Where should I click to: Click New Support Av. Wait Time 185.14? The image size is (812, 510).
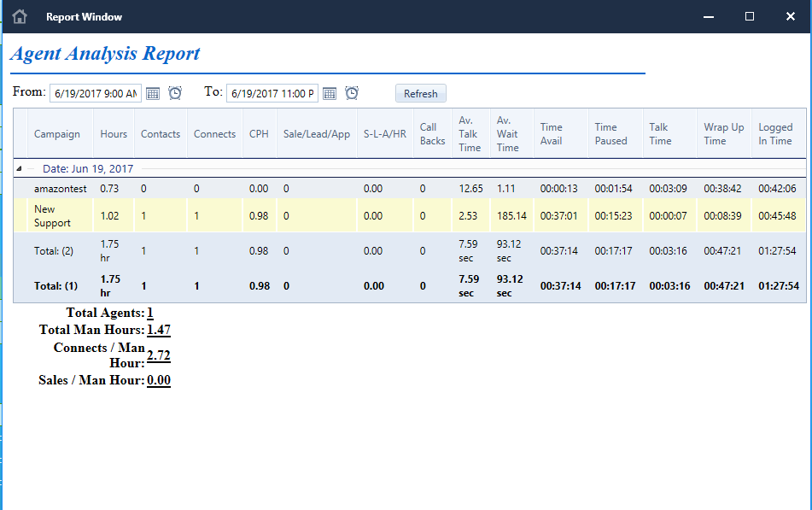(511, 215)
